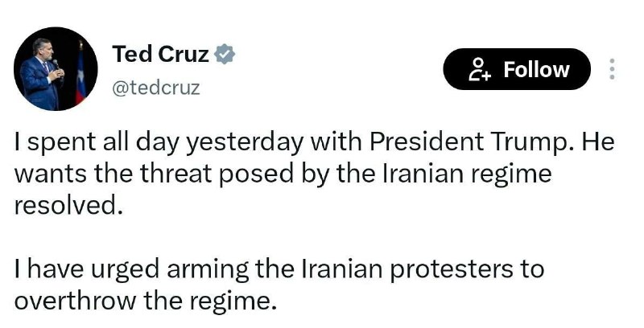This screenshot has height=328, width=644.
Task: Click the phrase "Iranian regime" in the tweet
Action: click(467, 174)
